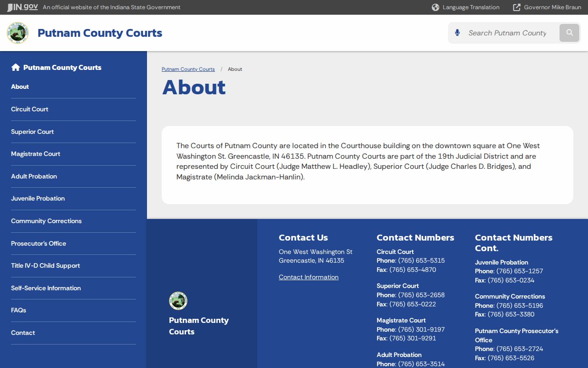Click the external link icon beside Governor Mike Braun
This screenshot has height=368, width=588.
tap(517, 7)
